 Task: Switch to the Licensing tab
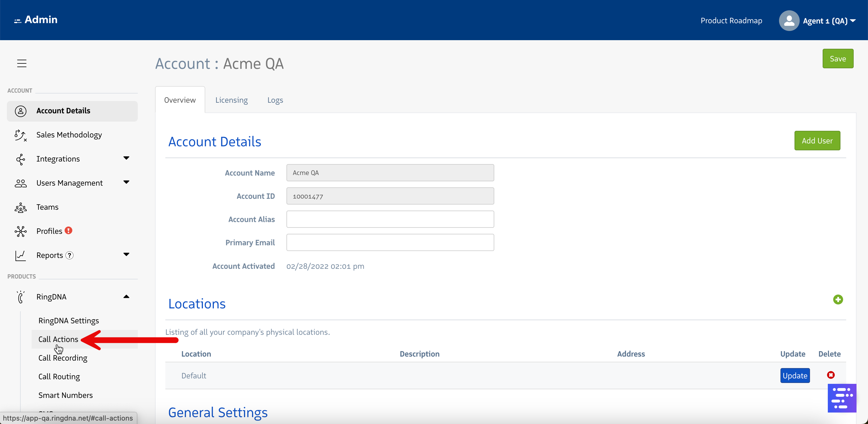[x=231, y=100]
